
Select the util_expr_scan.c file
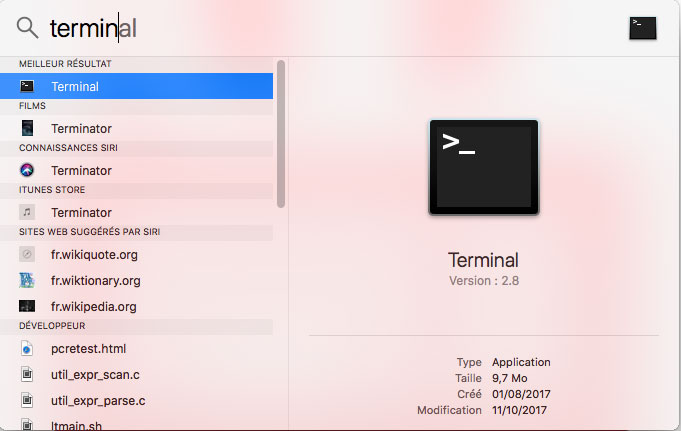pos(136,375)
